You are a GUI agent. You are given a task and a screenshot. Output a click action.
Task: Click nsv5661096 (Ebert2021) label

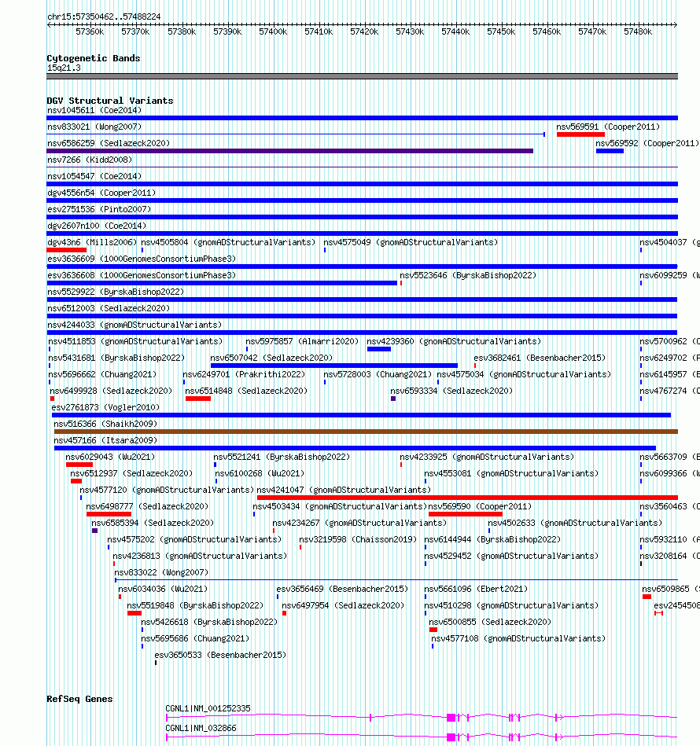pos(476,589)
